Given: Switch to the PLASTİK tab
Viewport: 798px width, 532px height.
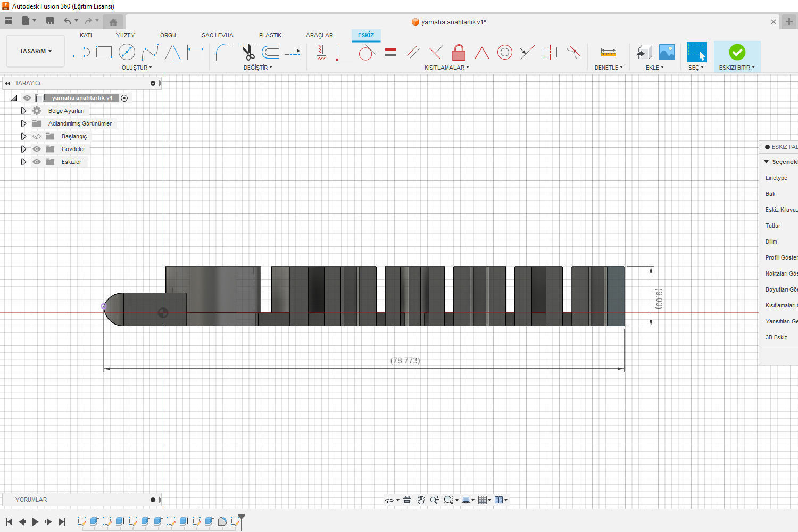Looking at the screenshot, I should [270, 35].
